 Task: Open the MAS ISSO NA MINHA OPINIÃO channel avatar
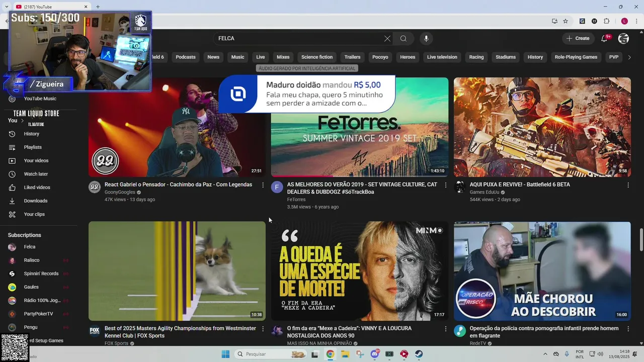277,331
